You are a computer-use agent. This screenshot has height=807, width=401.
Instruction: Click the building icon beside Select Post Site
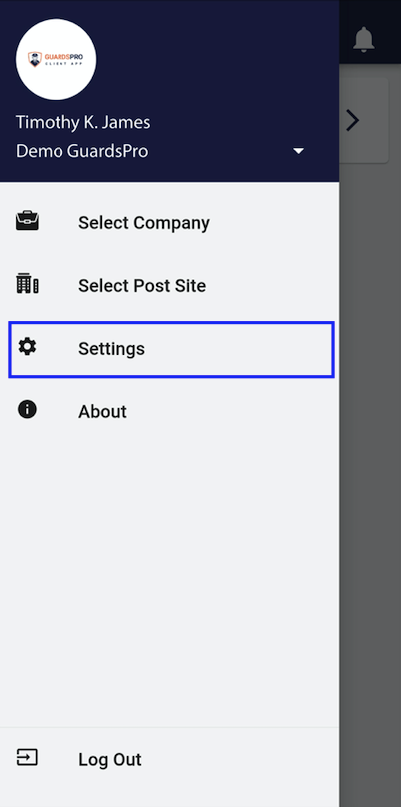27,284
